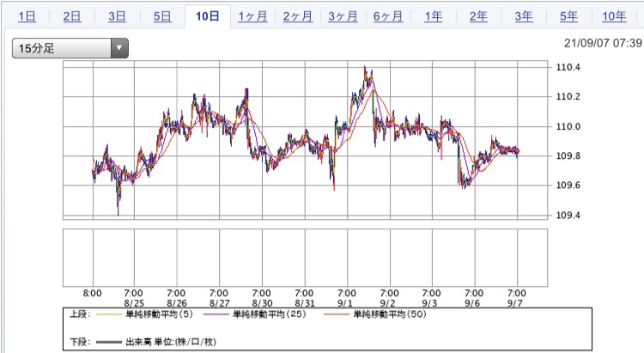
Task: Show the 3ヶ月 chart range
Action: point(343,16)
